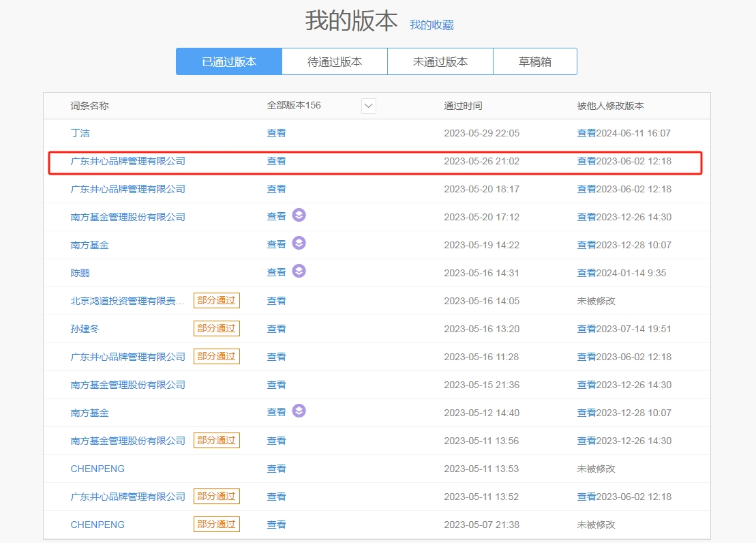Viewport: 756px width, 543px height.
Task: Open the 孙建冬 entry
Action: (85, 329)
